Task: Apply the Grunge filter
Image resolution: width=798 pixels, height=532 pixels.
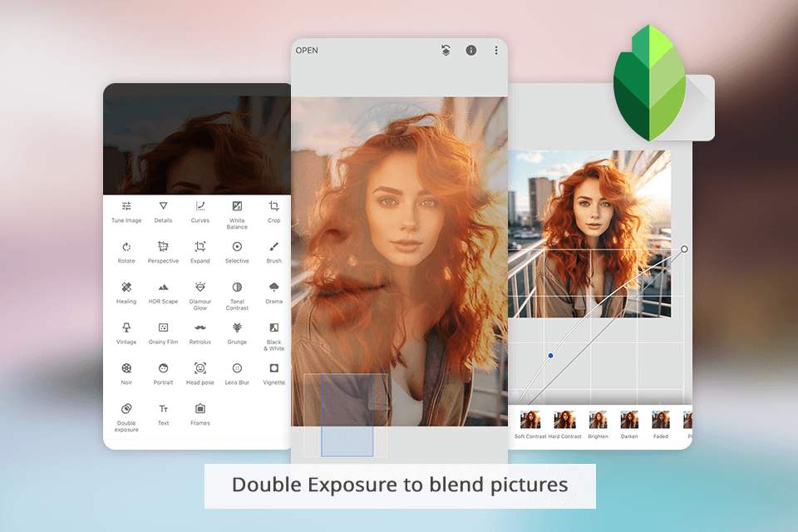Action: 237,334
